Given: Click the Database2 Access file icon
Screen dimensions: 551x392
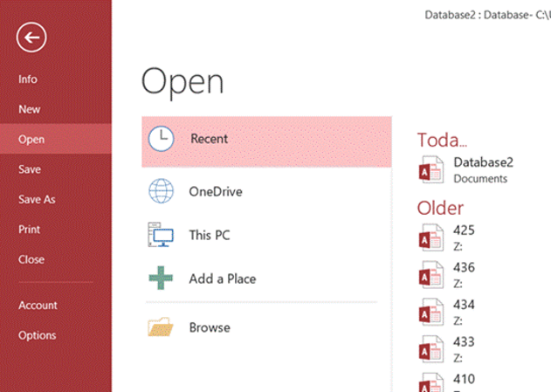Looking at the screenshot, I should 431,169.
